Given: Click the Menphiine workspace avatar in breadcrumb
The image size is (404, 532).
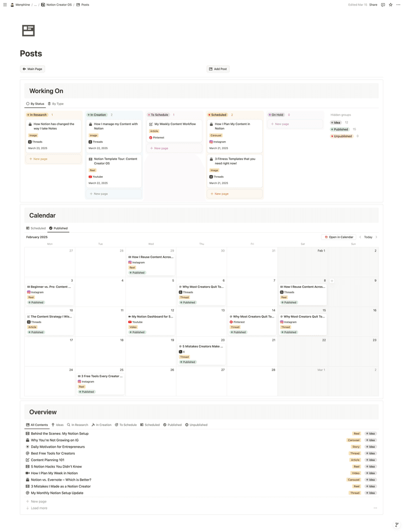Looking at the screenshot, I should click(x=12, y=5).
